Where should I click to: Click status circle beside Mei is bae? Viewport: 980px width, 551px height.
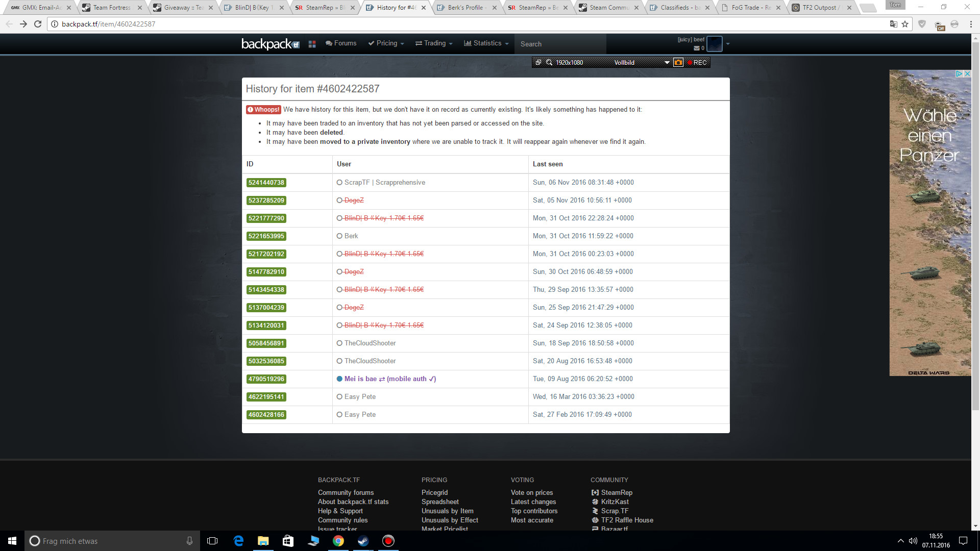coord(339,379)
